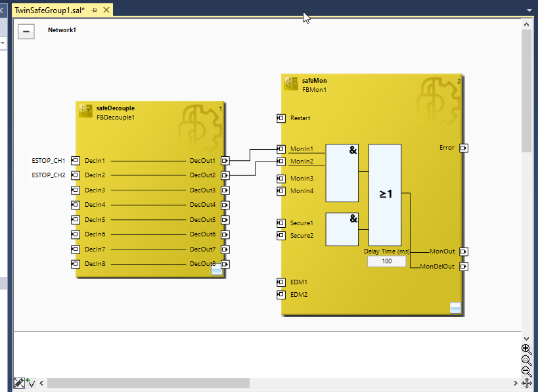Select the MonIn2 input port

point(281,161)
